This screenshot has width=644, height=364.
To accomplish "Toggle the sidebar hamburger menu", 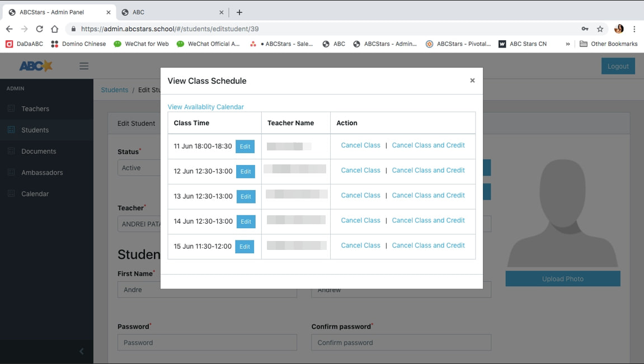I will [x=84, y=66].
